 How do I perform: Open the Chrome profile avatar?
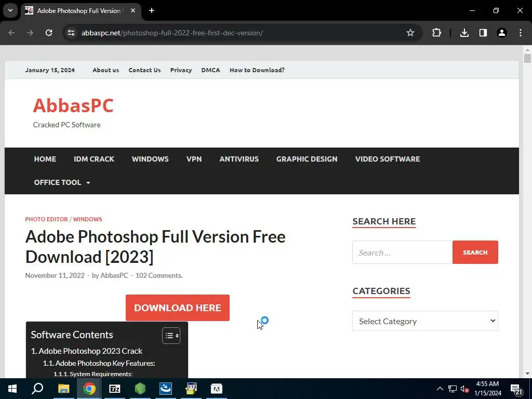click(x=502, y=33)
